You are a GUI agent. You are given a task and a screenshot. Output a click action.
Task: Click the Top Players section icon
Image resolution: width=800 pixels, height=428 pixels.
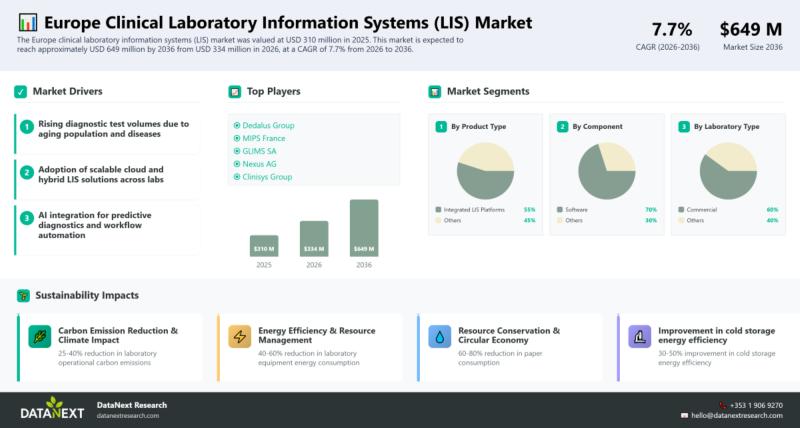pyautogui.click(x=235, y=92)
